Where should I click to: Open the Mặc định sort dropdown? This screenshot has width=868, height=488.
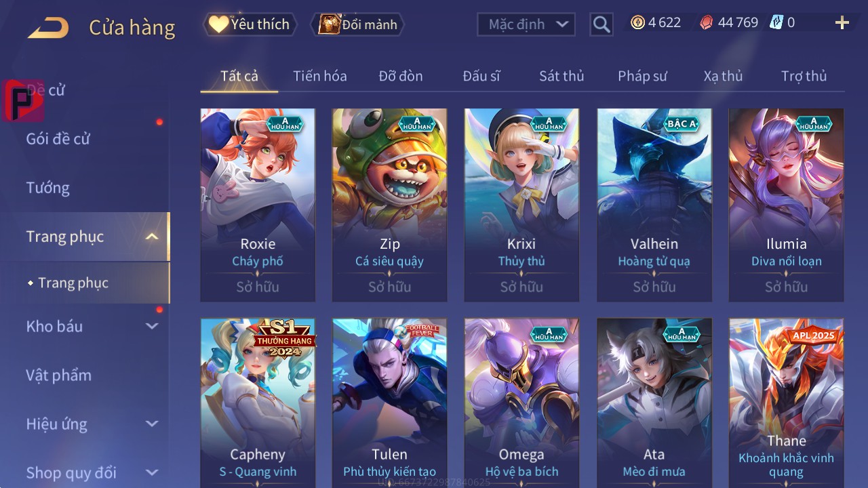click(526, 24)
